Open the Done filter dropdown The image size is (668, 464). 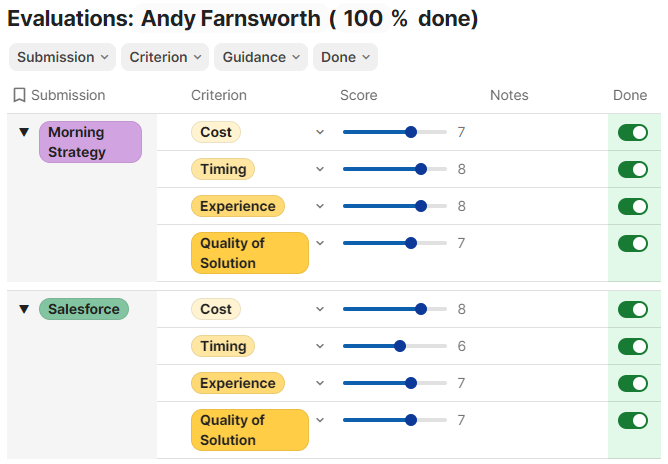345,57
